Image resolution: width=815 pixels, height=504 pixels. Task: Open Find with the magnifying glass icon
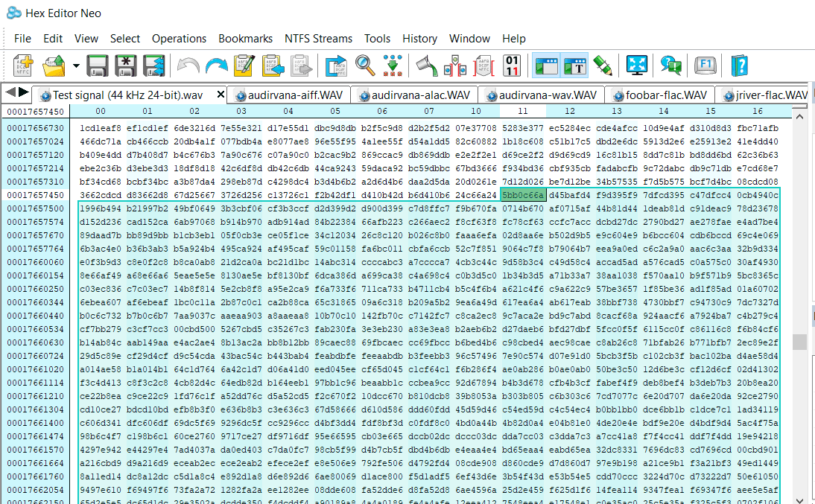point(365,66)
